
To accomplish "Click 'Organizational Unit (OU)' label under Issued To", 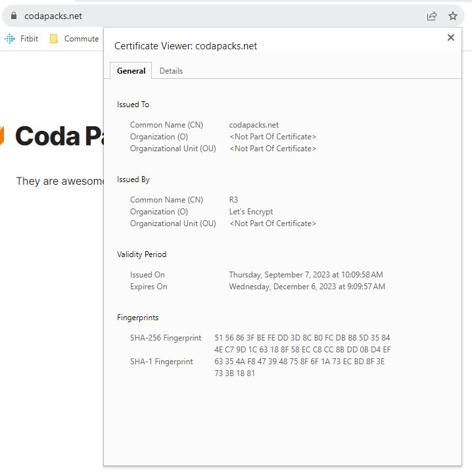I will (x=173, y=149).
